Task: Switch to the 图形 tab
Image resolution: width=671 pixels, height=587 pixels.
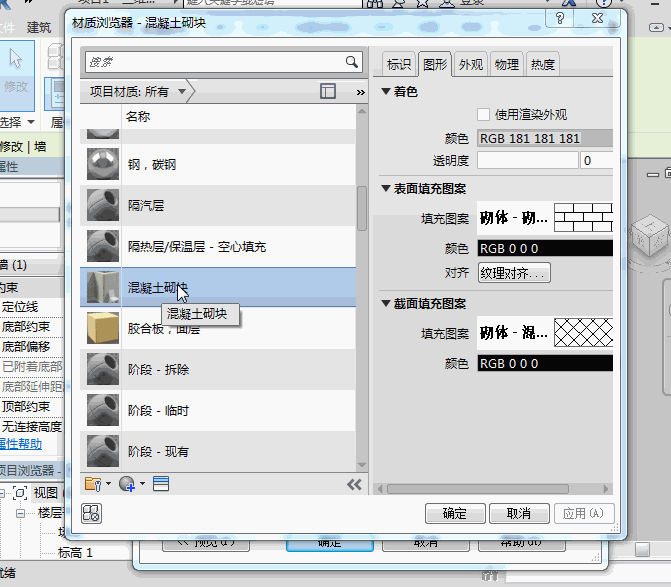Action: click(x=435, y=65)
